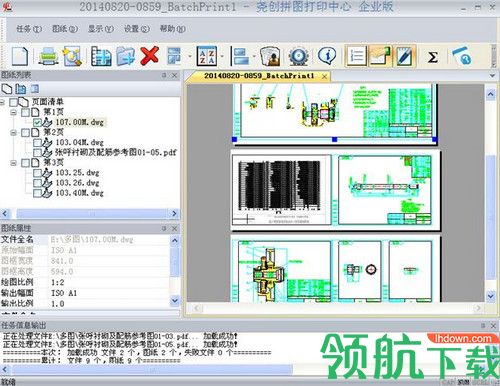Viewport: 500px width, 386px height.
Task: Collapse the 第2页 tree node
Action: coord(13,133)
